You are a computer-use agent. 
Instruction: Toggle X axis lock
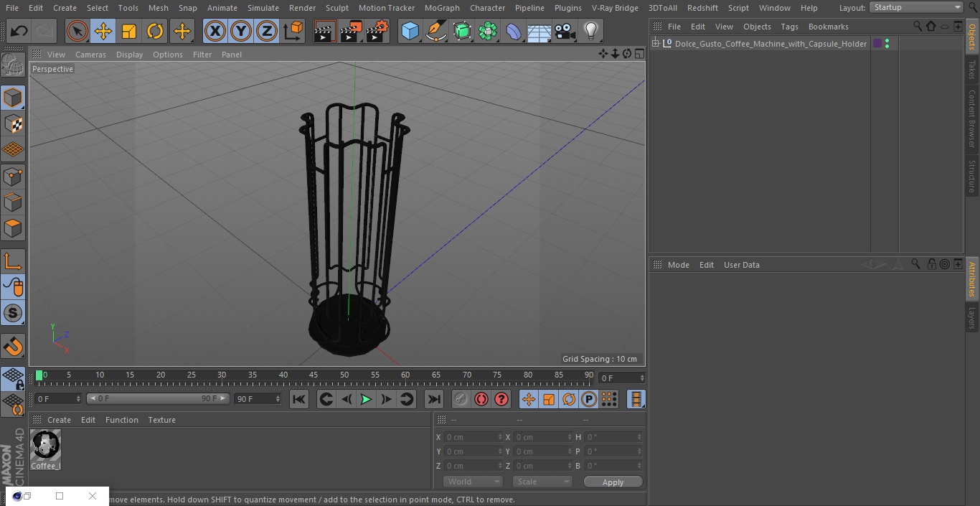[215, 31]
